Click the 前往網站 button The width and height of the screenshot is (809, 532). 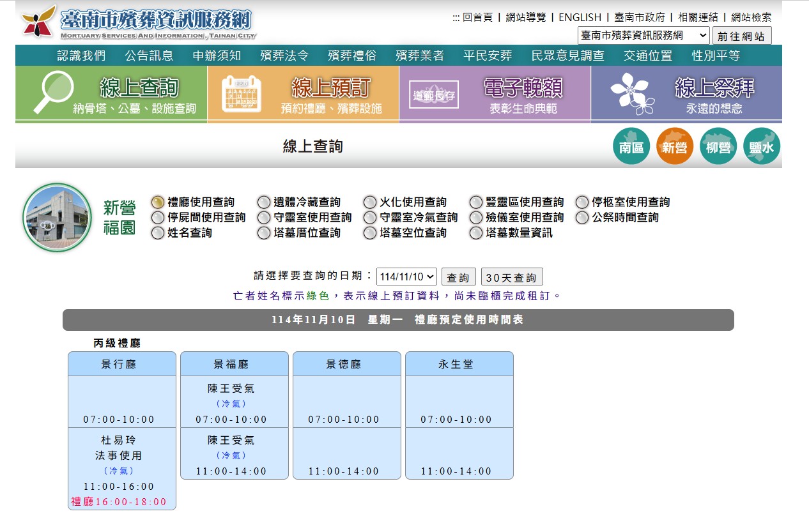(x=742, y=36)
